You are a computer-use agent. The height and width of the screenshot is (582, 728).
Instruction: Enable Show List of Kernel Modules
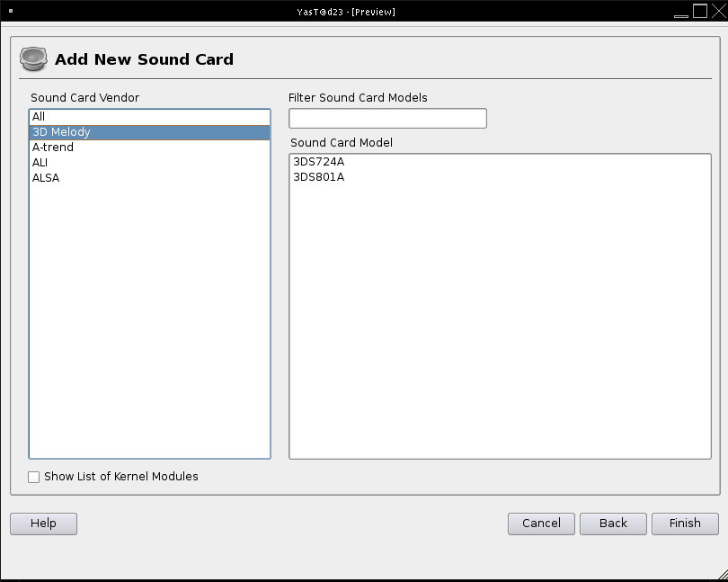tap(34, 477)
